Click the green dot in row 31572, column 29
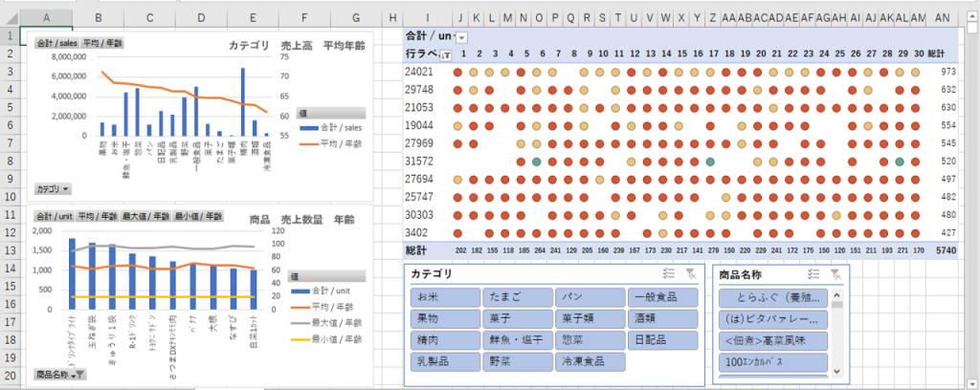The width and height of the screenshot is (980, 390). [x=900, y=162]
